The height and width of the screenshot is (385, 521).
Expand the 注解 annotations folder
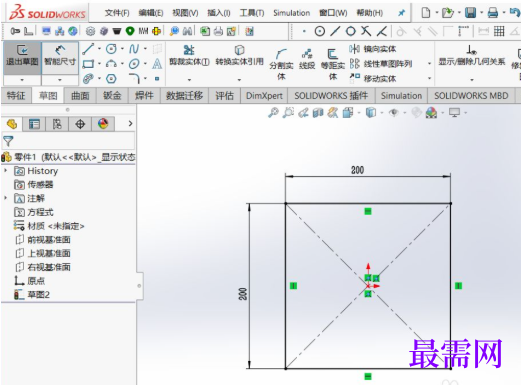(5, 198)
